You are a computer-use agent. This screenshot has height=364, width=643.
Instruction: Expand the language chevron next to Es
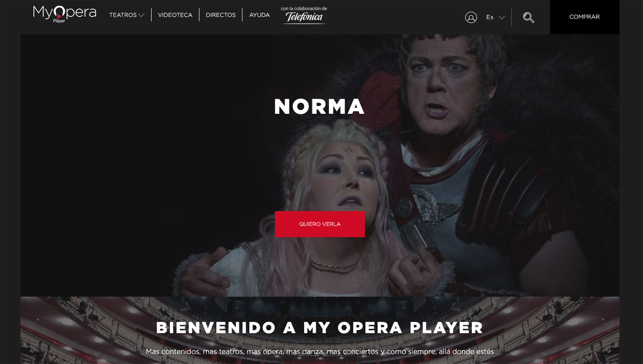(x=502, y=17)
